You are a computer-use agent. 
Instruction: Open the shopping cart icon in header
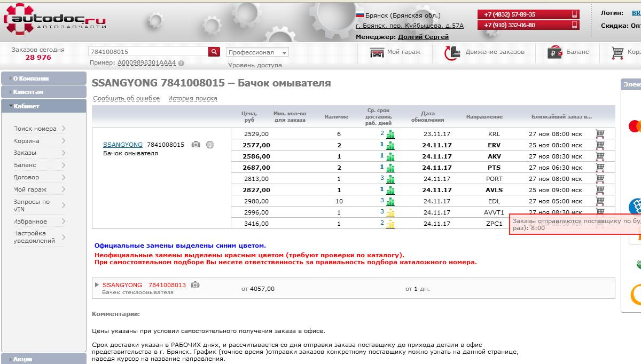[618, 52]
